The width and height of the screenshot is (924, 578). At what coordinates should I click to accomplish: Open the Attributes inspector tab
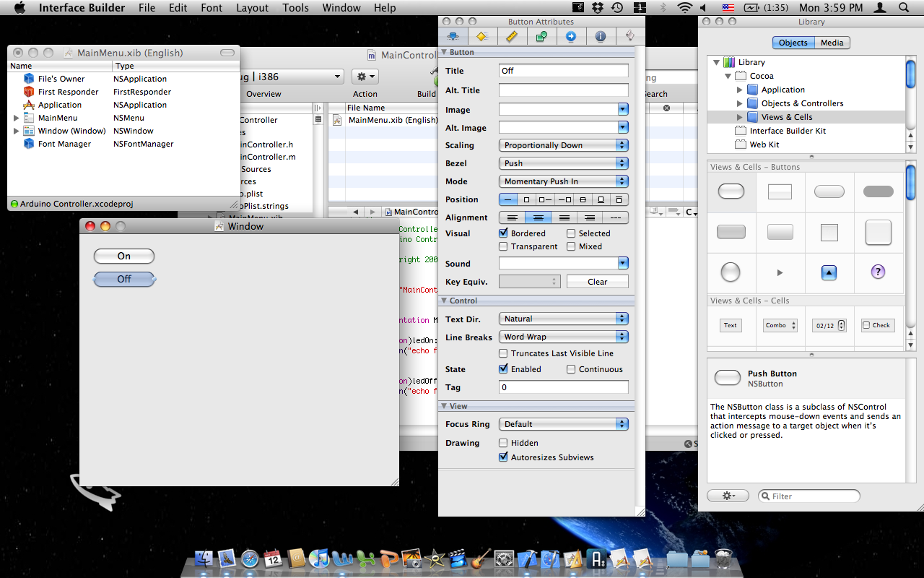coord(453,36)
